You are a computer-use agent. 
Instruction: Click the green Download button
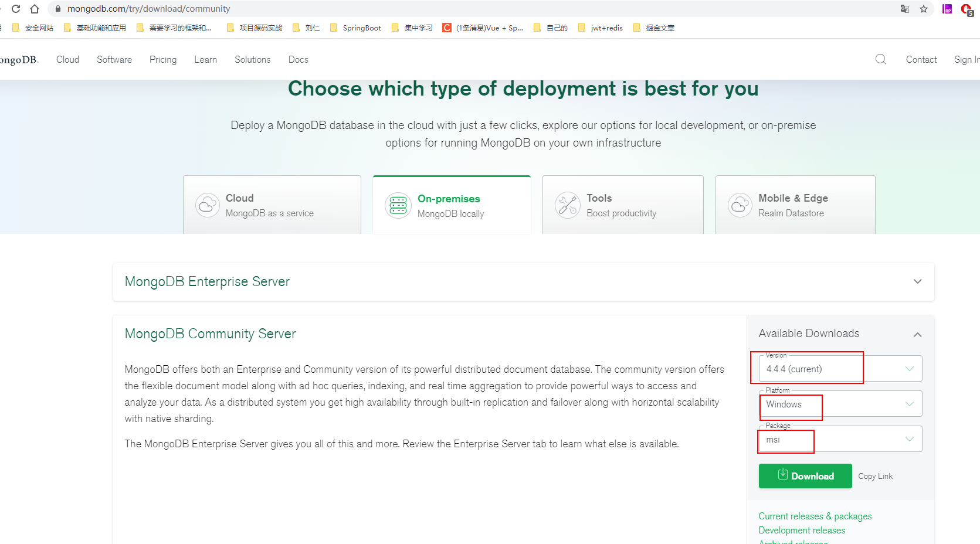805,476
